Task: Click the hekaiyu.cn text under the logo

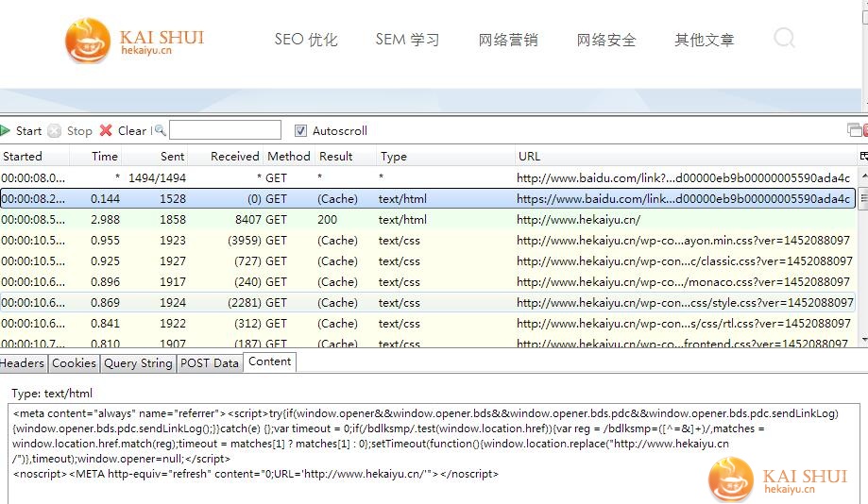Action: click(x=146, y=50)
